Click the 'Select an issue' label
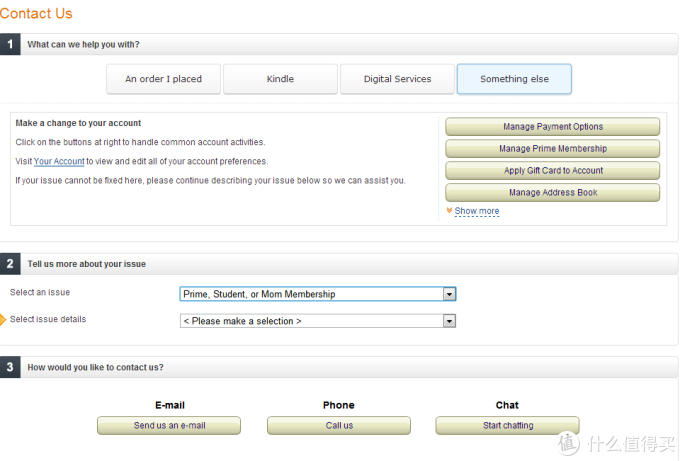 tap(40, 292)
